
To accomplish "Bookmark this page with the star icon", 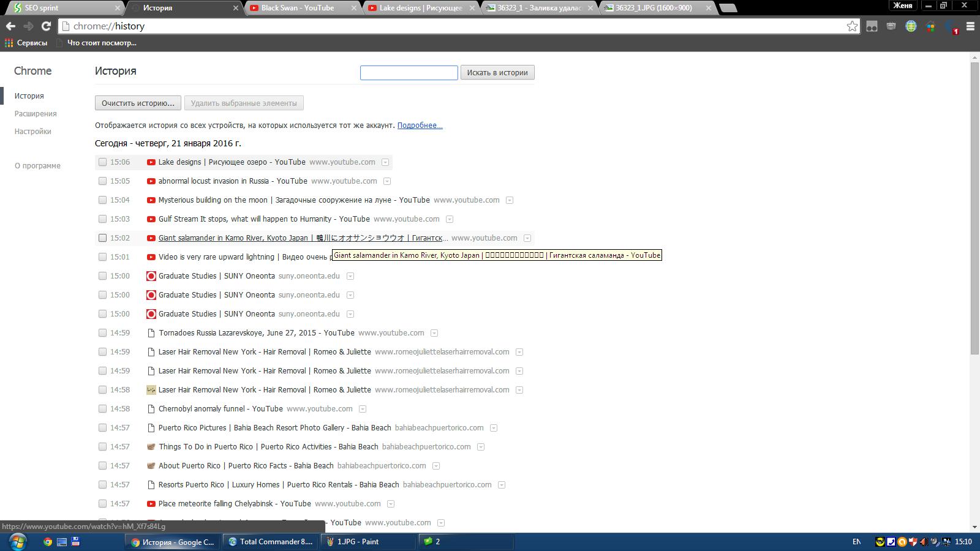I will click(x=852, y=26).
